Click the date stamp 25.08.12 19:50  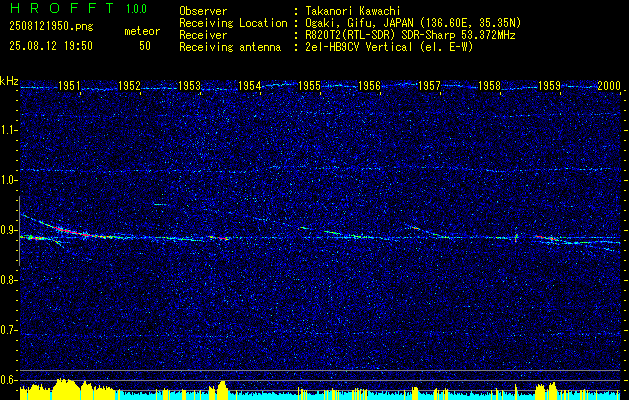tap(51, 46)
